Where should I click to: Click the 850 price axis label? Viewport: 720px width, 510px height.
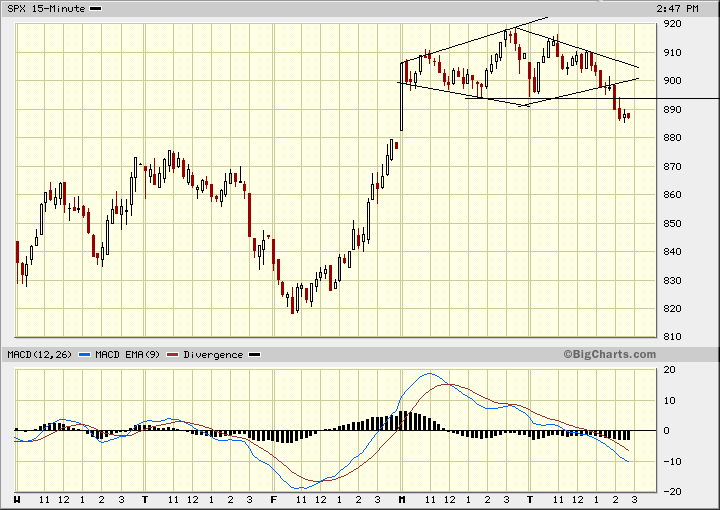672,224
